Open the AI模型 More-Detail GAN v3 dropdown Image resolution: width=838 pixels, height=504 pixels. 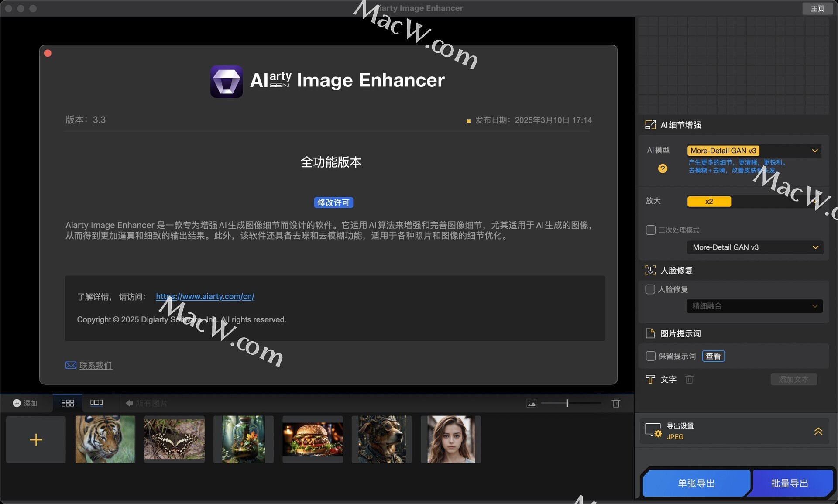[754, 151]
